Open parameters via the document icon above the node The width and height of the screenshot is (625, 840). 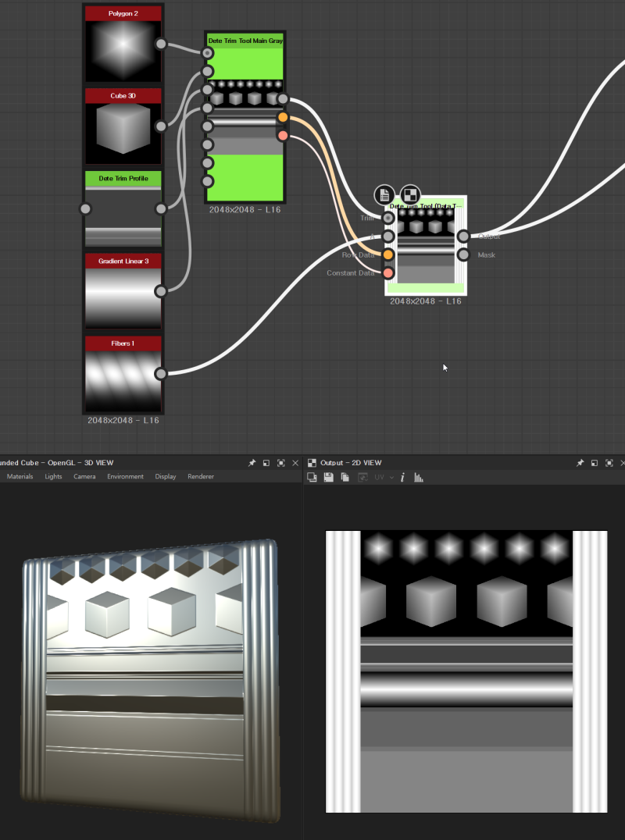(384, 195)
